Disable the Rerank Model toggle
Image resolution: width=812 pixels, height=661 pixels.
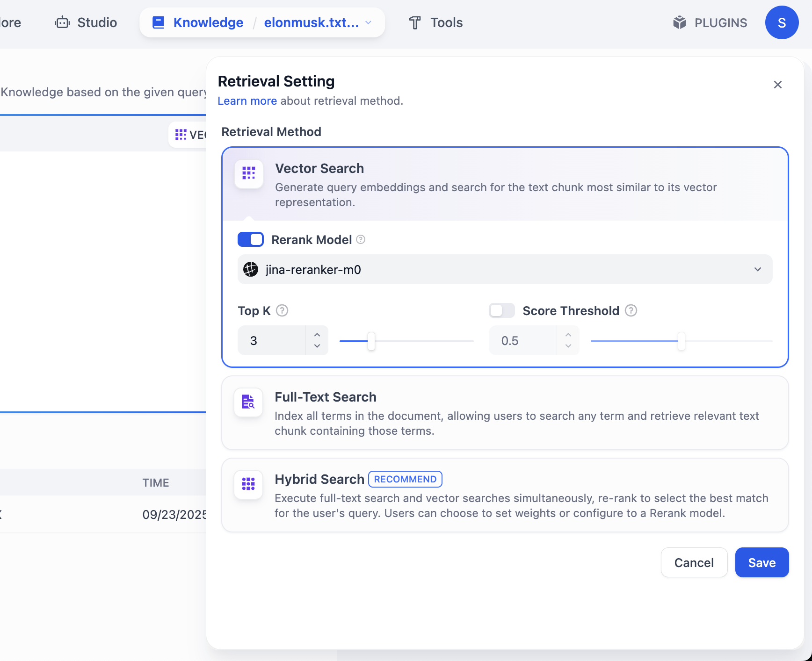251,240
